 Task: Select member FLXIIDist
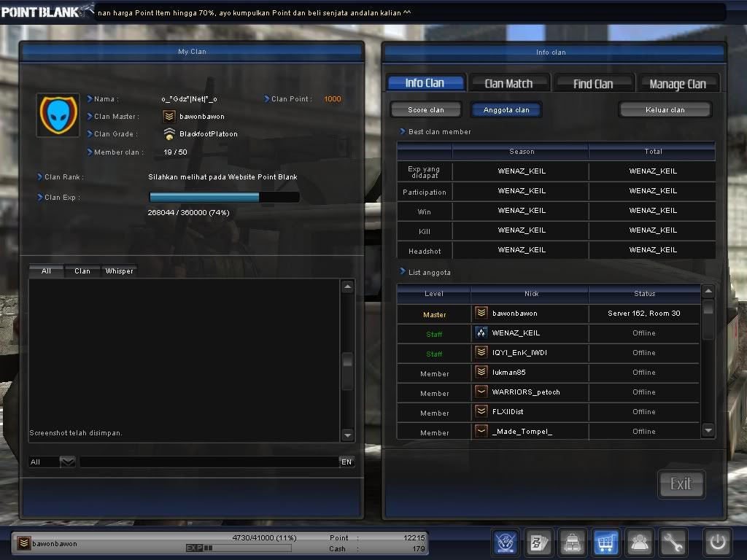click(x=549, y=411)
